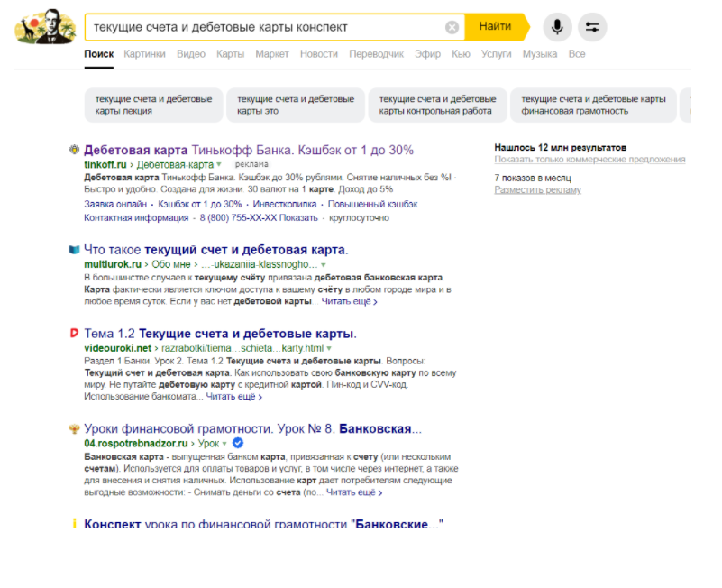This screenshot has height=588, width=722.
Task: Click the Разместить рекламу link
Action: [538, 190]
